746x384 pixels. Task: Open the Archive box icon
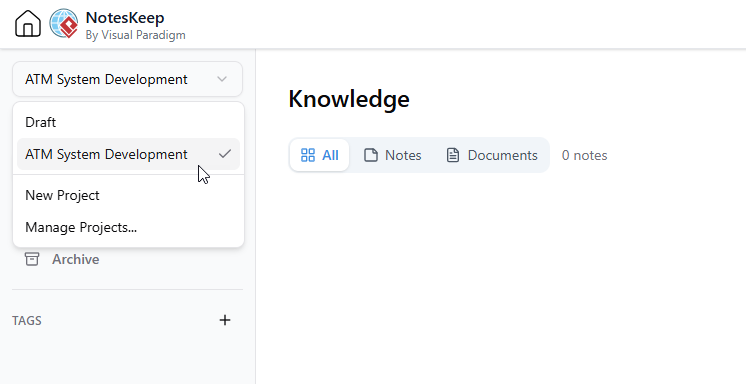click(32, 259)
